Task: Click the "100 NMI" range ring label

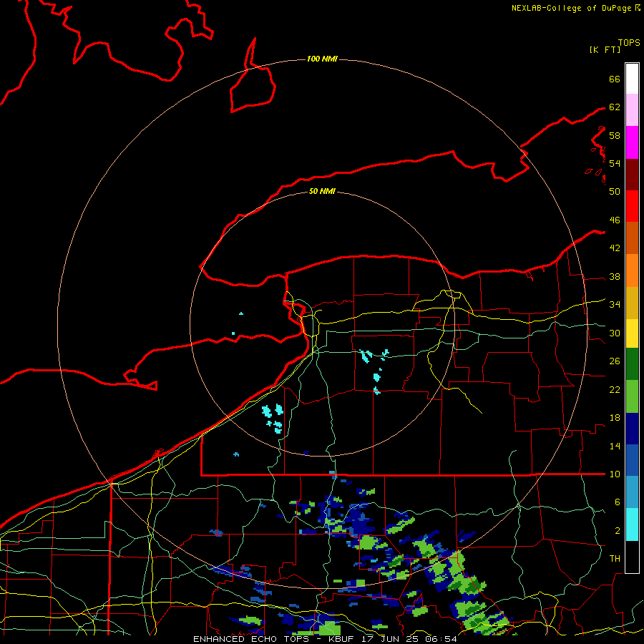Action: (x=322, y=59)
